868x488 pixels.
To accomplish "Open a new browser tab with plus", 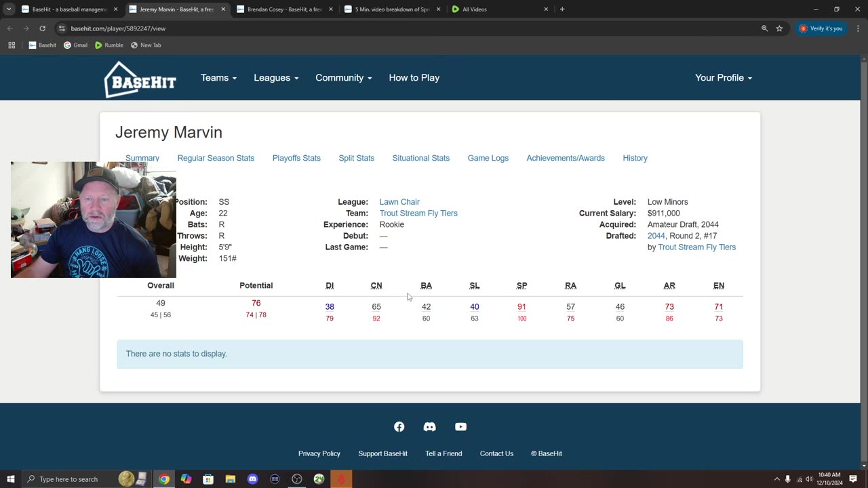I will 562,9.
